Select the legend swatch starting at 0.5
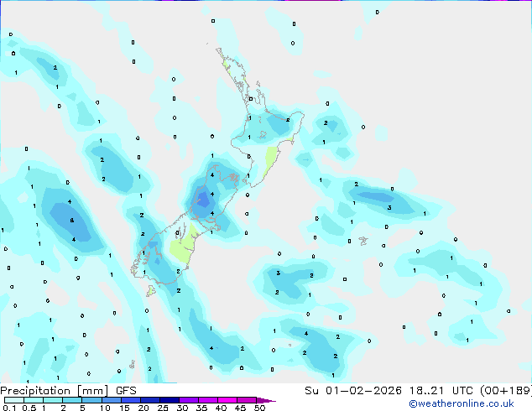The height and width of the screenshot is (411, 532). (x=34, y=400)
